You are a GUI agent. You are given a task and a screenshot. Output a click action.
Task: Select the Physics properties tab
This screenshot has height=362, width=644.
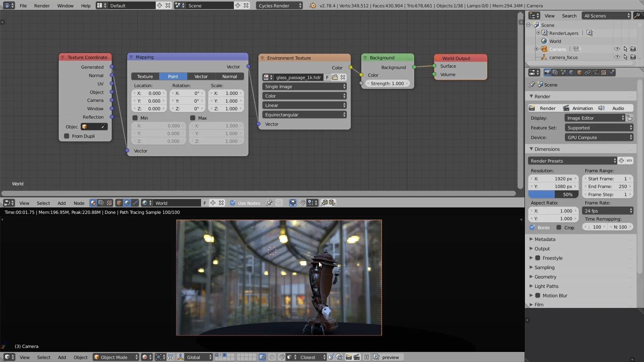click(612, 72)
